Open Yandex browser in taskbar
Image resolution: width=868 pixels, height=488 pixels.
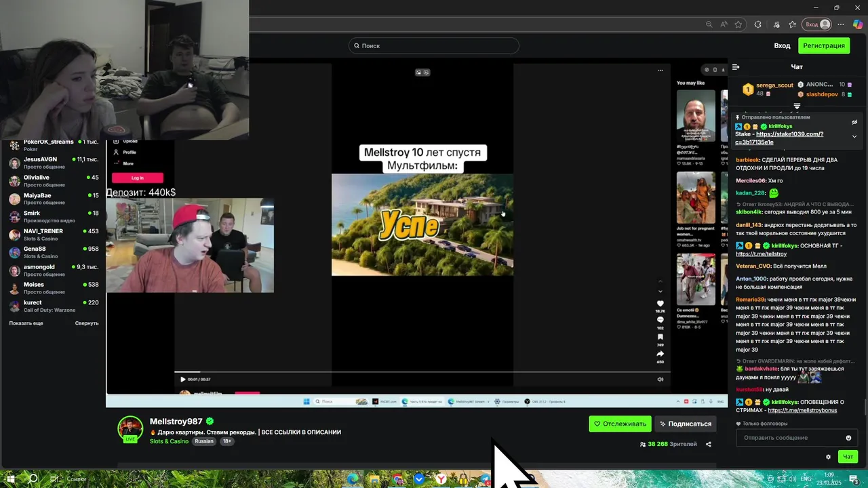pos(441,479)
